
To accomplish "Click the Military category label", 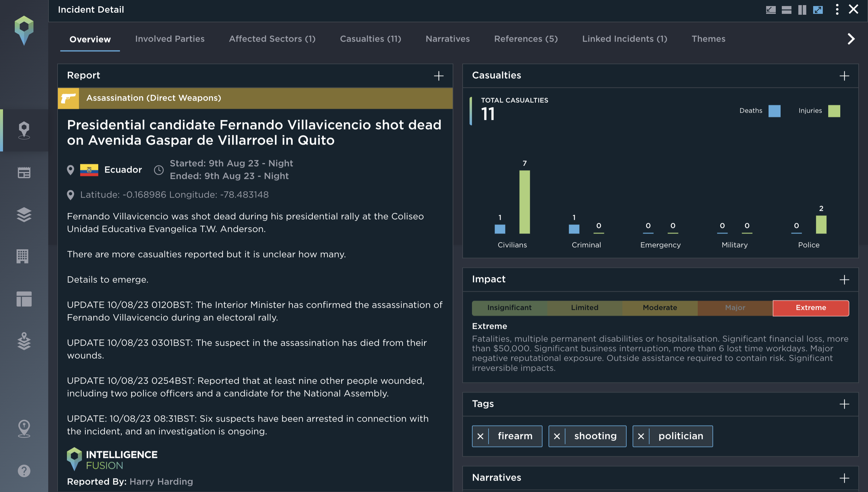I will [x=734, y=245].
